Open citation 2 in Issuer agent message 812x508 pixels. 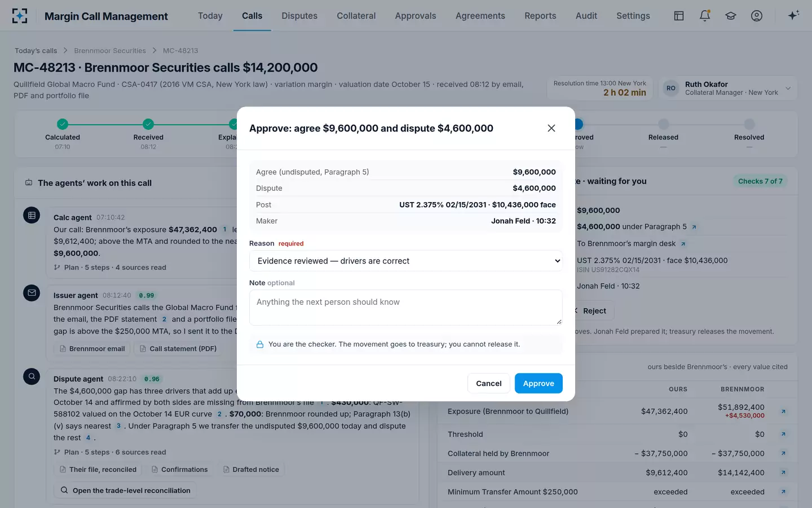pos(165,319)
